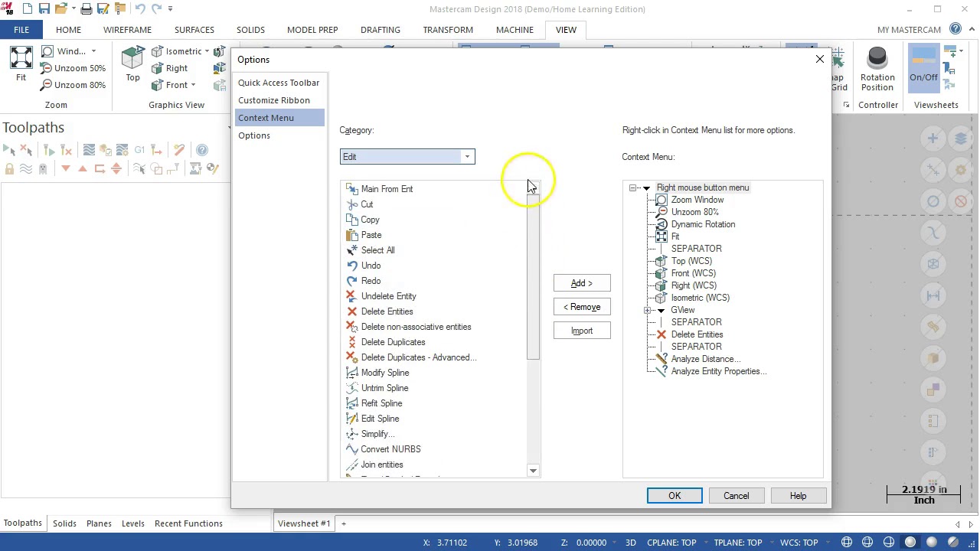Switch to the HOME ribbon tab

click(68, 30)
